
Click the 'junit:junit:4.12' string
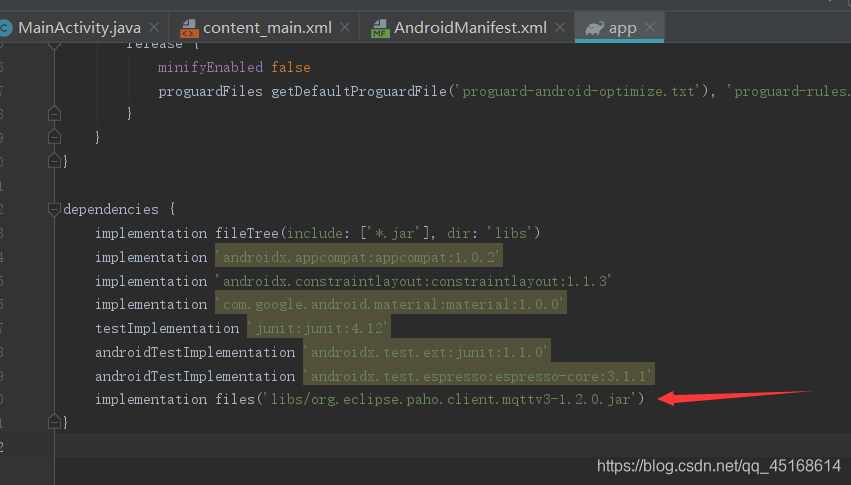(x=319, y=328)
